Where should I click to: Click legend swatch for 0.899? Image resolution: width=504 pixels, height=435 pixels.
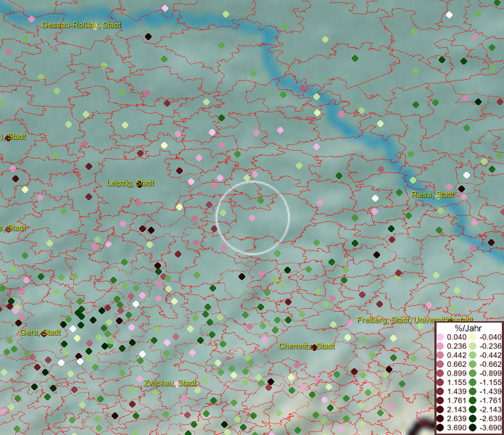pyautogui.click(x=440, y=373)
